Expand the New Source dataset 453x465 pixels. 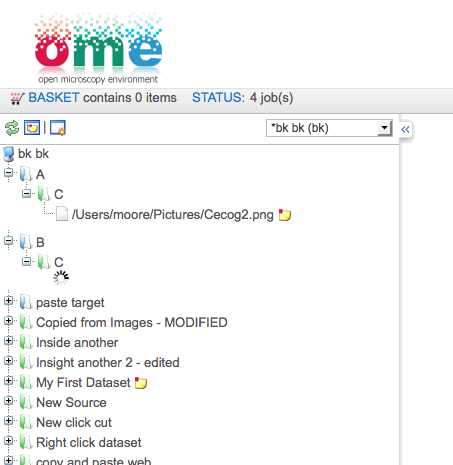click(x=9, y=401)
